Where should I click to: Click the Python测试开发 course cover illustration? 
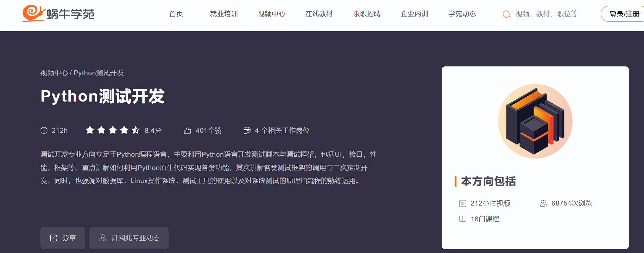535,121
